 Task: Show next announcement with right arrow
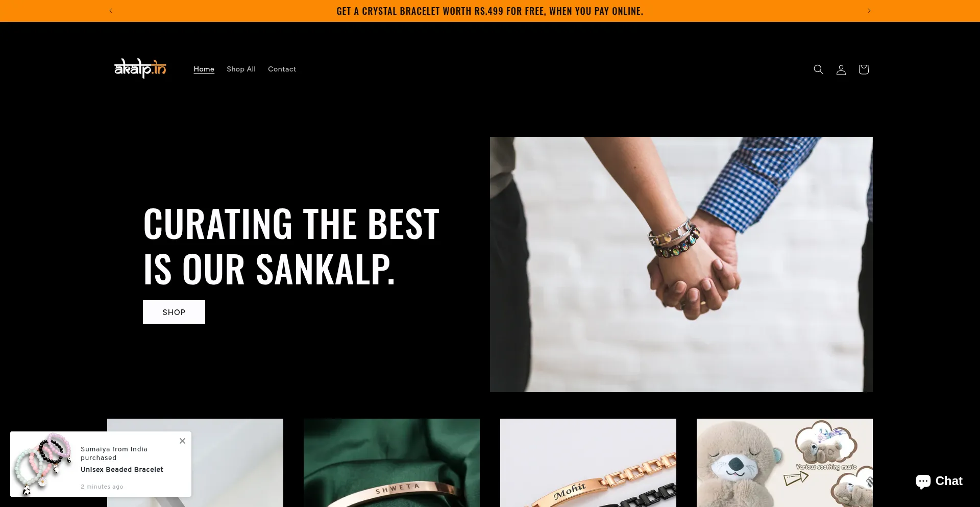pyautogui.click(x=869, y=11)
